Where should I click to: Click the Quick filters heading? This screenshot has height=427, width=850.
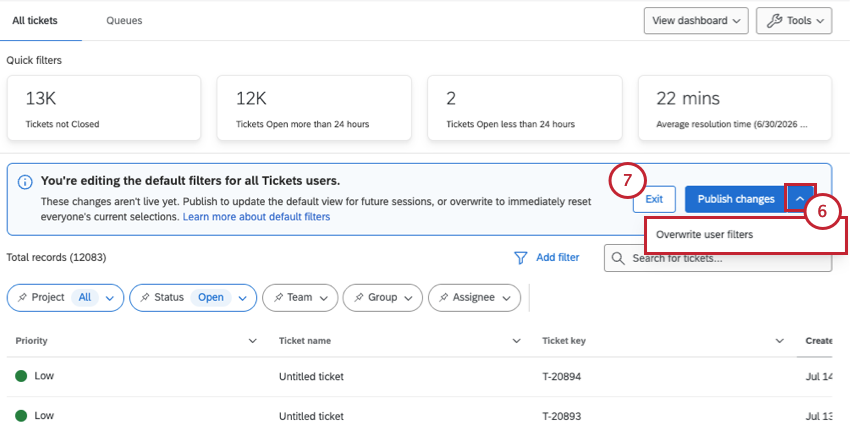tap(34, 60)
